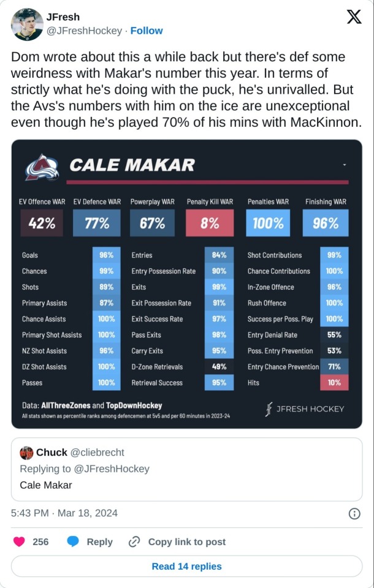Click the reply speech bubble icon
Image resolution: width=374 pixels, height=588 pixels.
click(73, 541)
